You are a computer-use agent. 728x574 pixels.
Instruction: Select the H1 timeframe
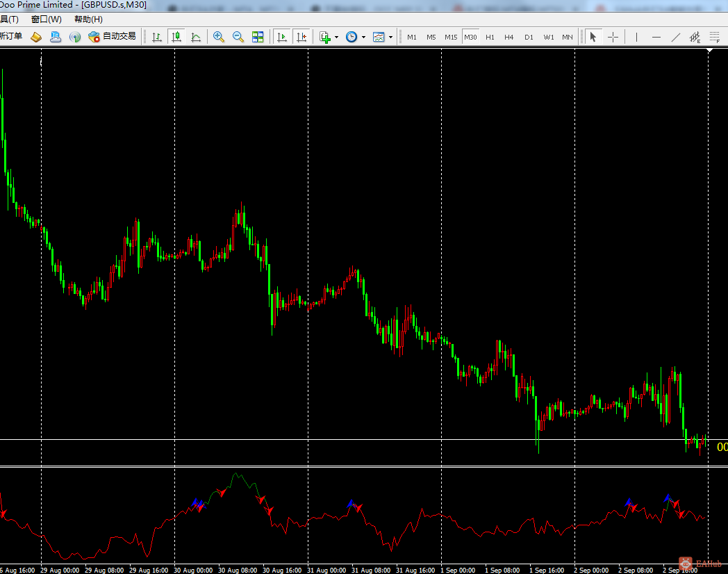tap(490, 37)
